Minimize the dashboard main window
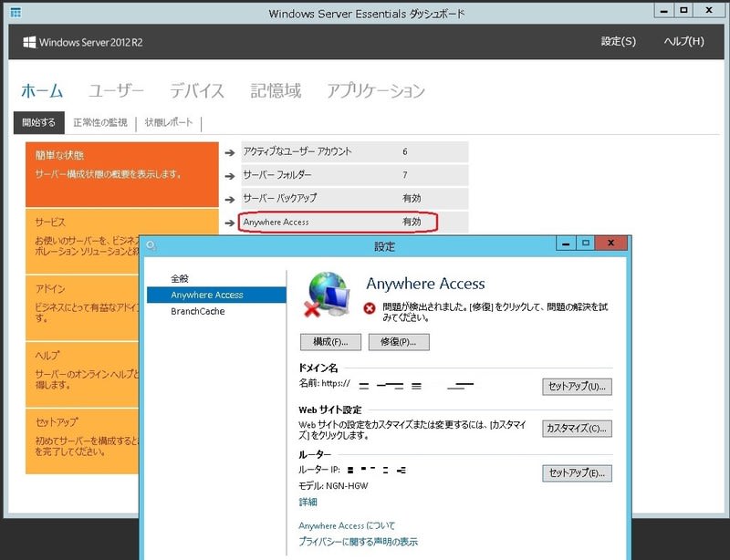This screenshot has width=730, height=560. (x=664, y=10)
